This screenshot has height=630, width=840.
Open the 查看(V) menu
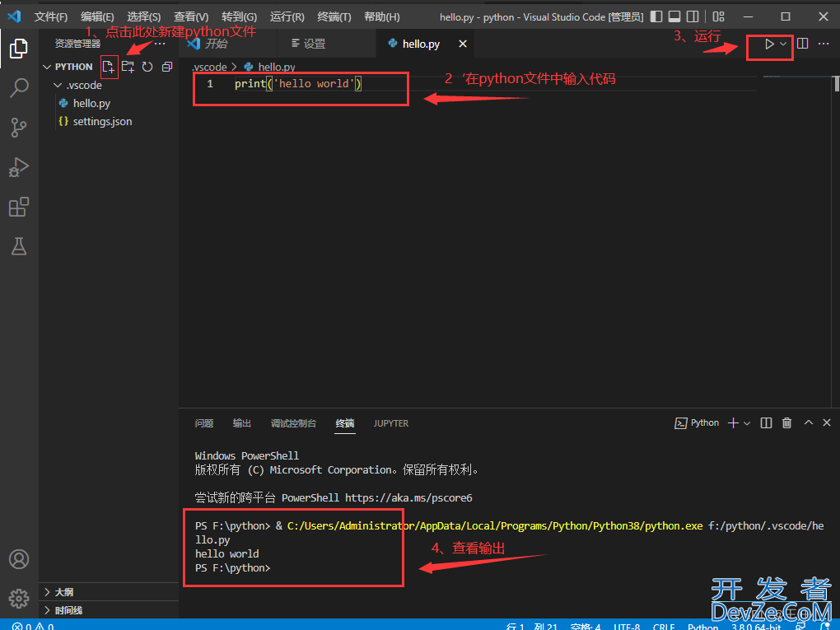(x=191, y=16)
